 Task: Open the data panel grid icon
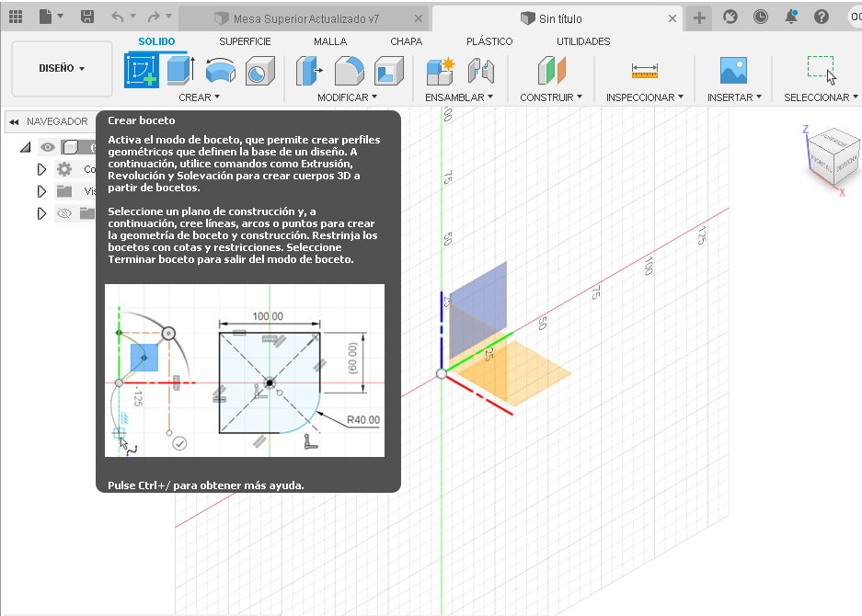16,17
